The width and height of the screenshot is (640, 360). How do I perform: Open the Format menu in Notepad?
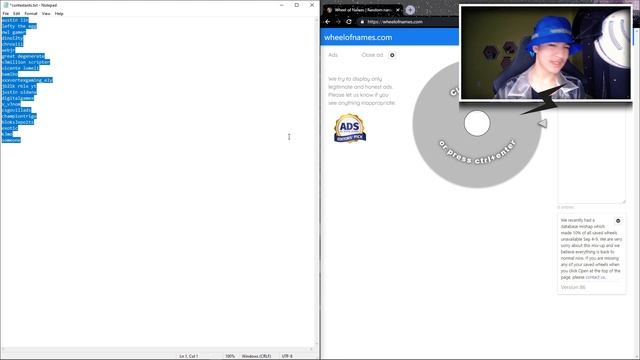click(x=31, y=13)
